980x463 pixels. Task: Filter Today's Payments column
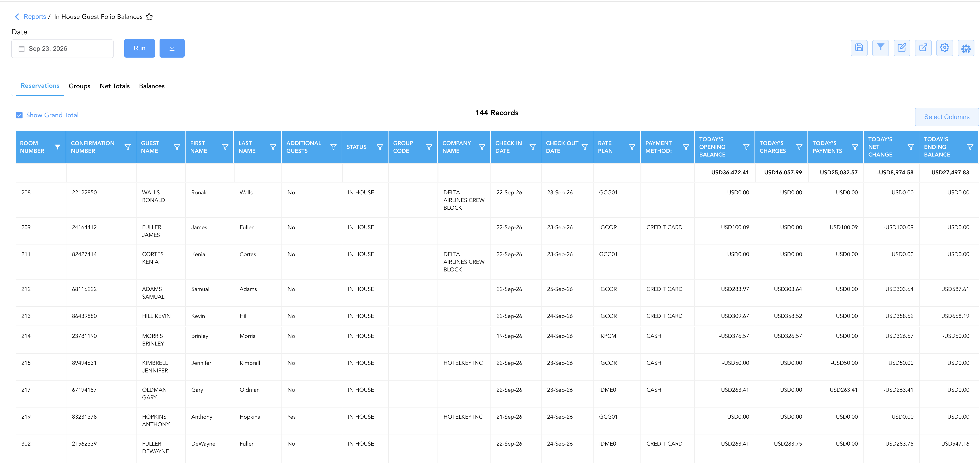click(x=855, y=147)
